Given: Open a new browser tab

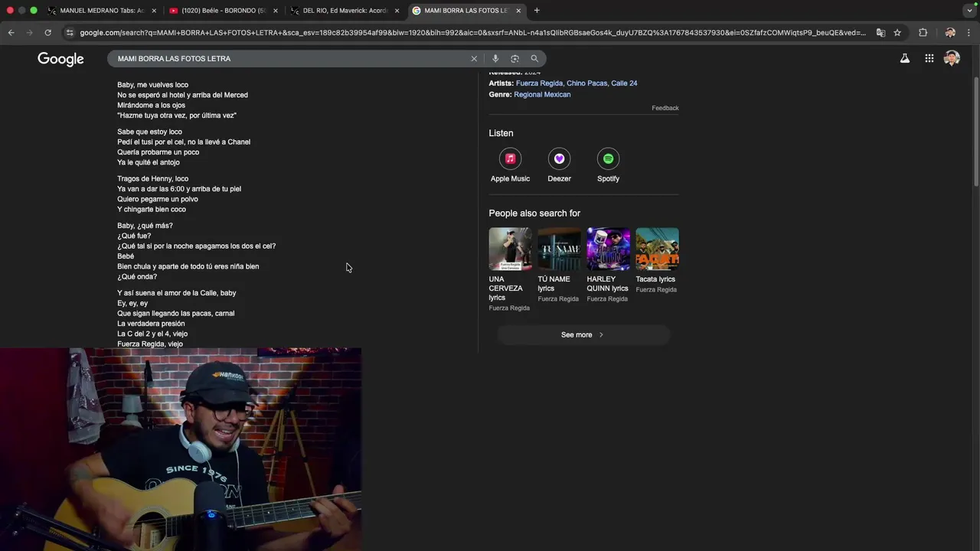Looking at the screenshot, I should pos(537,11).
